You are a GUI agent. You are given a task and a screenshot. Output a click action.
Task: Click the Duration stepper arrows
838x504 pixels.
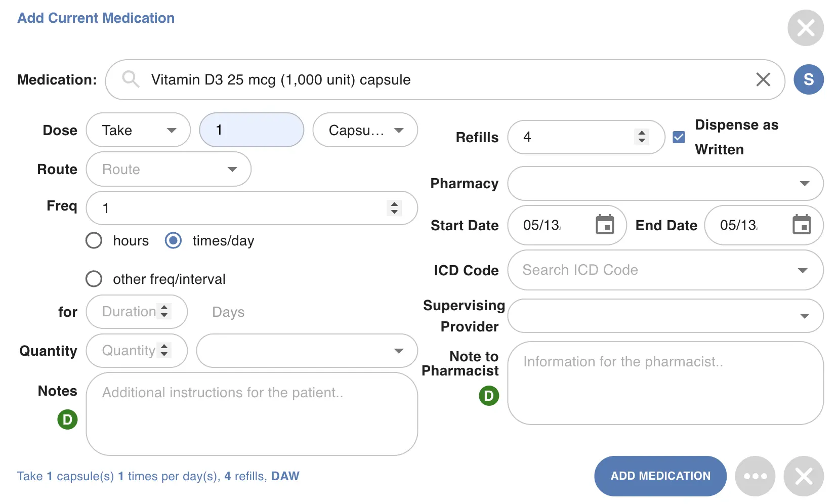(x=164, y=311)
